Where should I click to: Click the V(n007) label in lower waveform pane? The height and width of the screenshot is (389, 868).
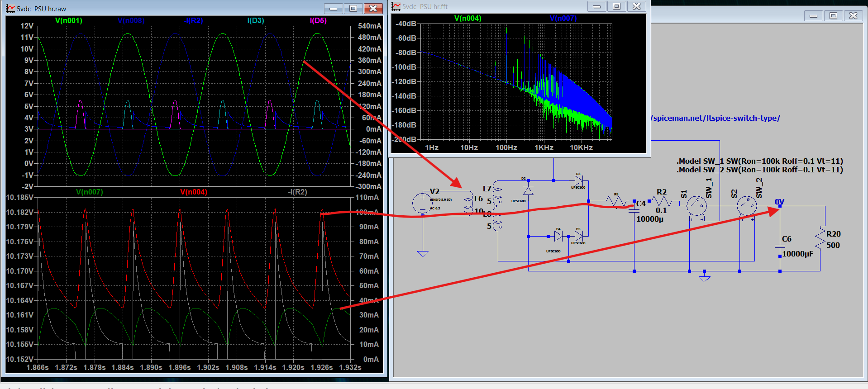point(90,192)
